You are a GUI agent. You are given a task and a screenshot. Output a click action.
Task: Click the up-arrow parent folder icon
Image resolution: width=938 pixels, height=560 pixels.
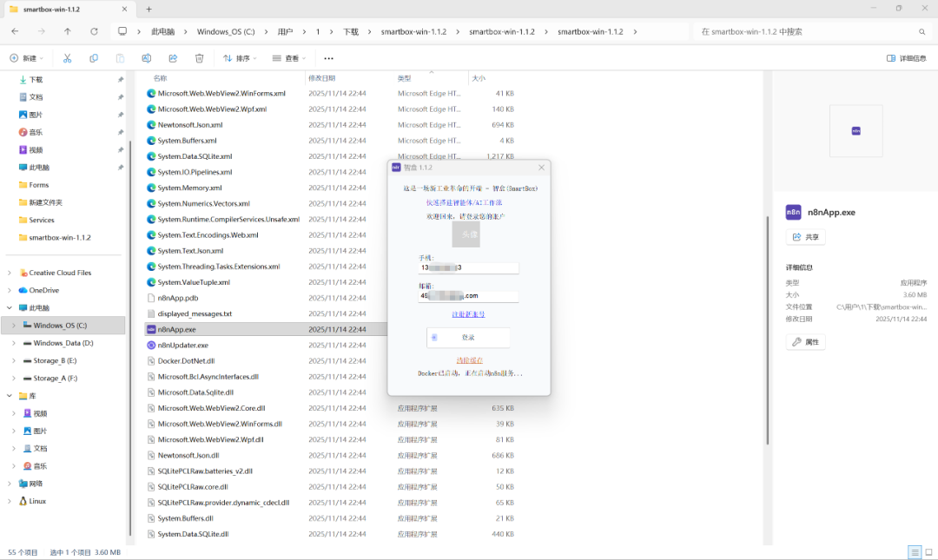coord(68,31)
